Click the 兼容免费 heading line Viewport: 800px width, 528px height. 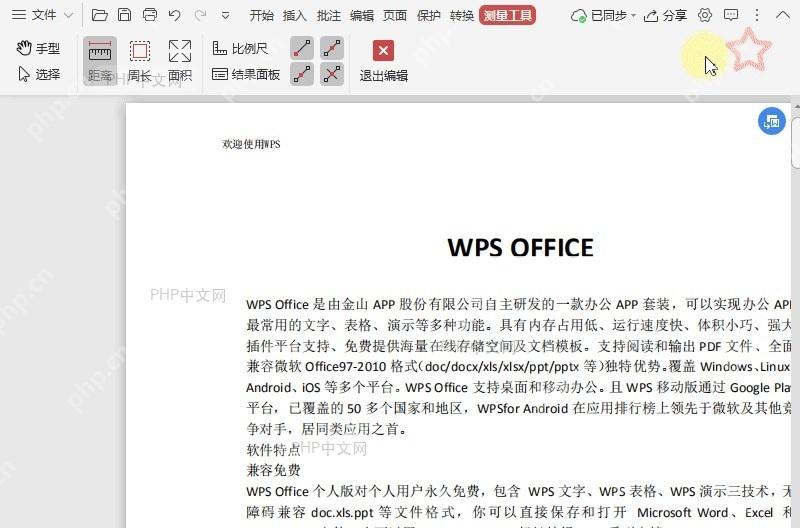(273, 470)
